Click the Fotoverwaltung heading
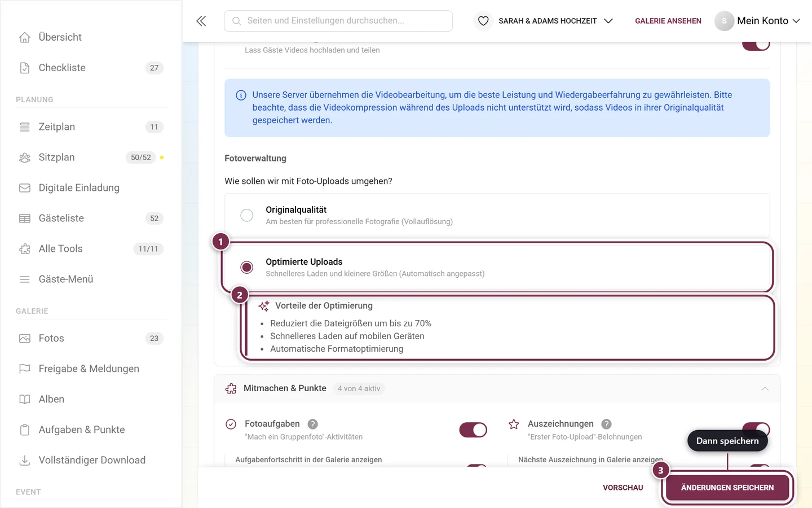812x508 pixels. pos(255,159)
